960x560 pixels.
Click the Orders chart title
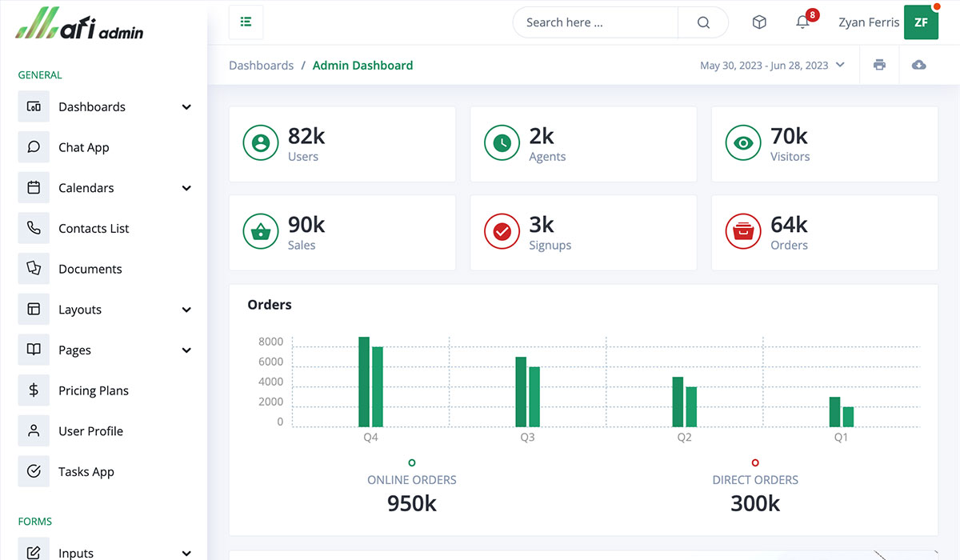click(270, 305)
